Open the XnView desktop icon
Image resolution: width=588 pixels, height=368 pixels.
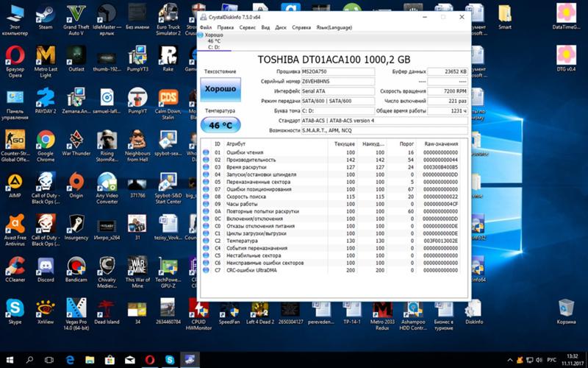[46, 311]
